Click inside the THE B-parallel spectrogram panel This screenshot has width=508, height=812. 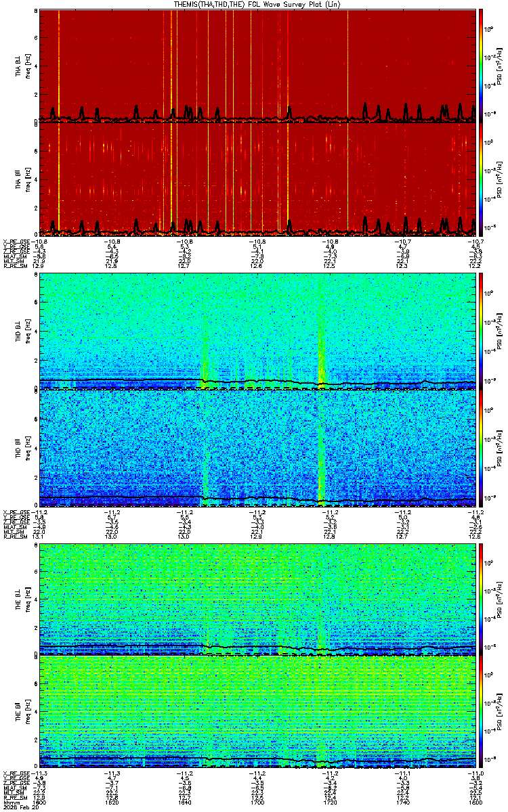point(258,712)
